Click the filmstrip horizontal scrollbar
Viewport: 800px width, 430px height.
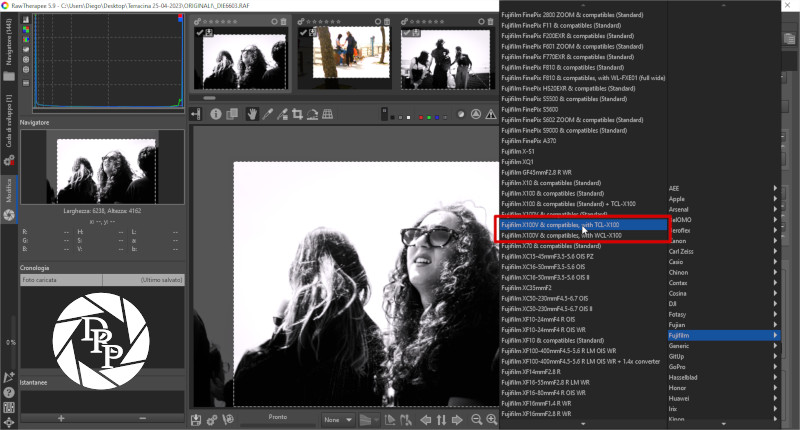[x=210, y=98]
